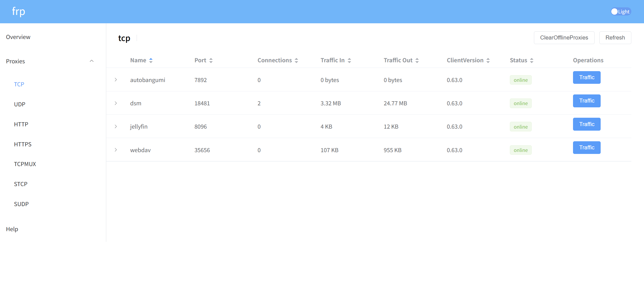The width and height of the screenshot is (644, 299).
Task: Sort table by Name column arrows
Action: point(151,60)
